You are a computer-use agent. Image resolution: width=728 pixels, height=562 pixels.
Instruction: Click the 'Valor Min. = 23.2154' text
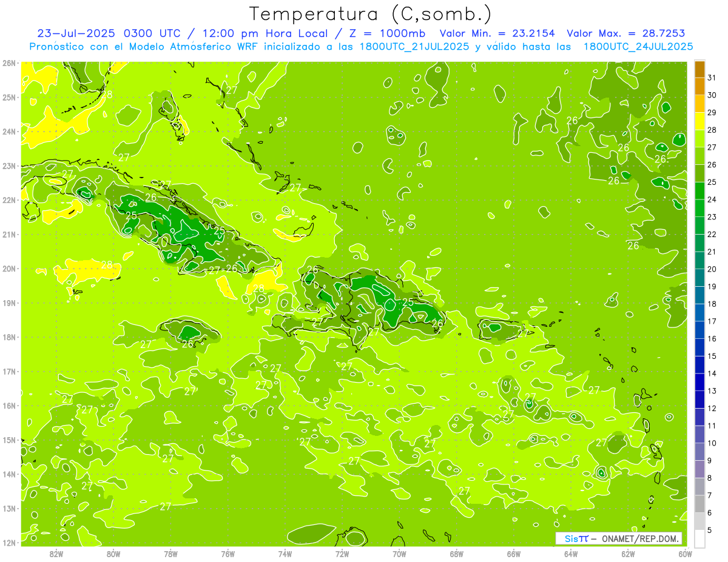point(498,33)
